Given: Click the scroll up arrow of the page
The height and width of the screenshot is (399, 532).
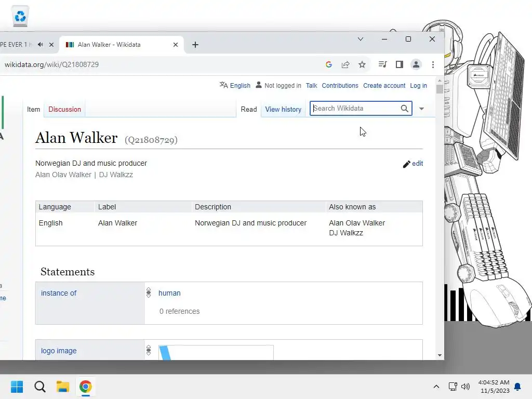Looking at the screenshot, I should point(440,81).
